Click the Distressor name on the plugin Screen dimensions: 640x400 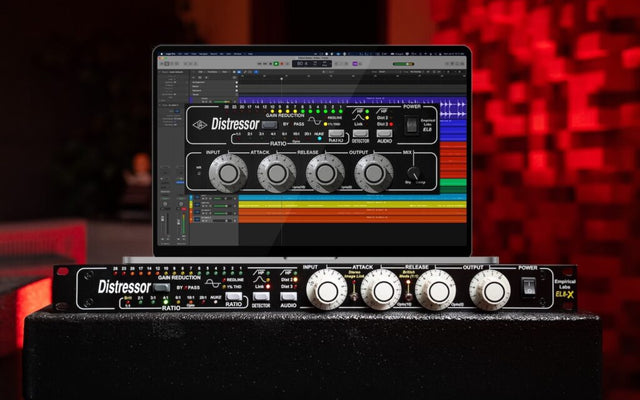[235, 124]
